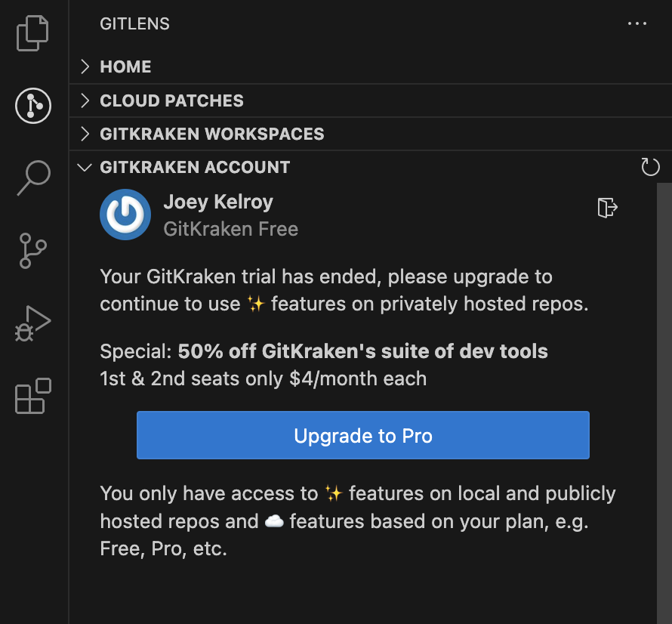The height and width of the screenshot is (624, 672).
Task: Open the GitLens more actions menu
Action: [637, 23]
